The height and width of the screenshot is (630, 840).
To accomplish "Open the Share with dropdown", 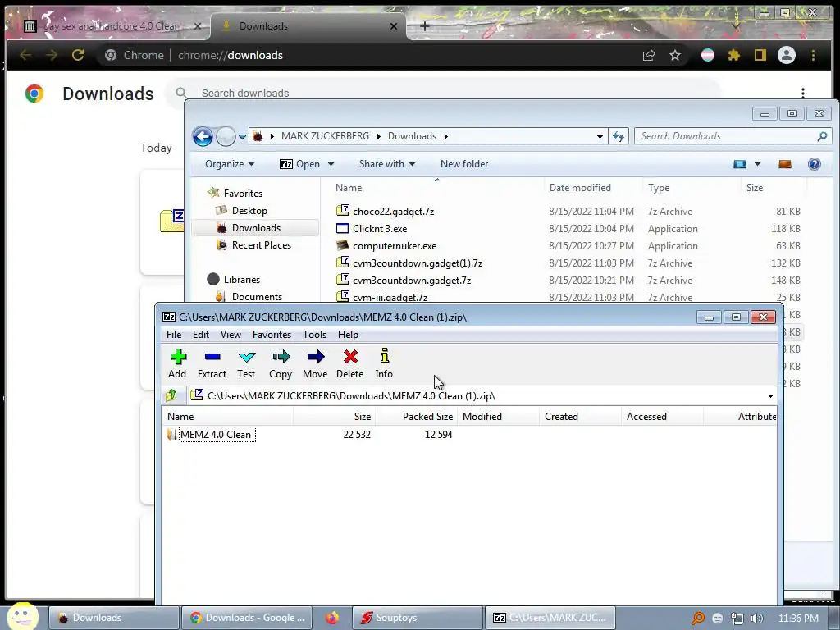I will point(387,164).
